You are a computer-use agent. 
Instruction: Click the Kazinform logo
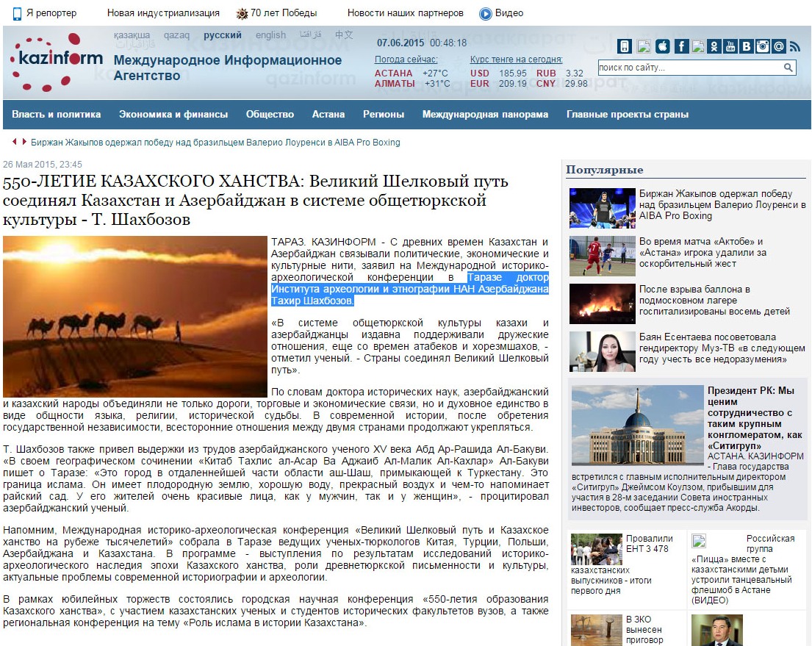(x=56, y=62)
